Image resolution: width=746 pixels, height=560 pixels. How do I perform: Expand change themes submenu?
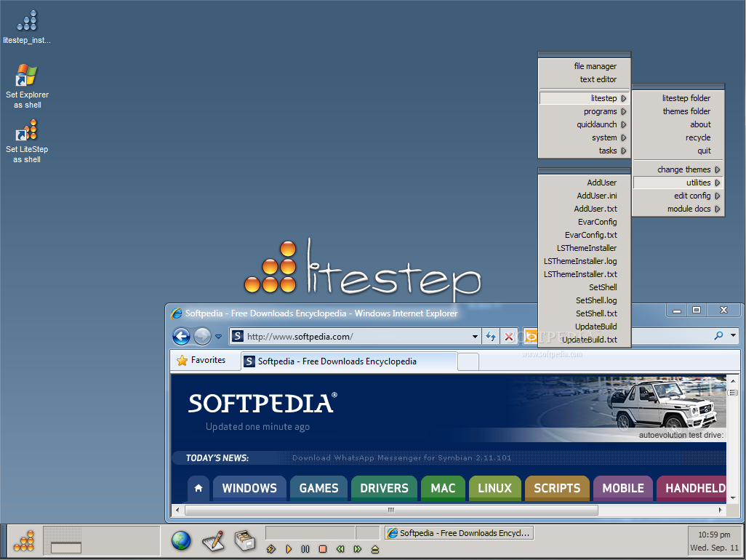(x=678, y=169)
